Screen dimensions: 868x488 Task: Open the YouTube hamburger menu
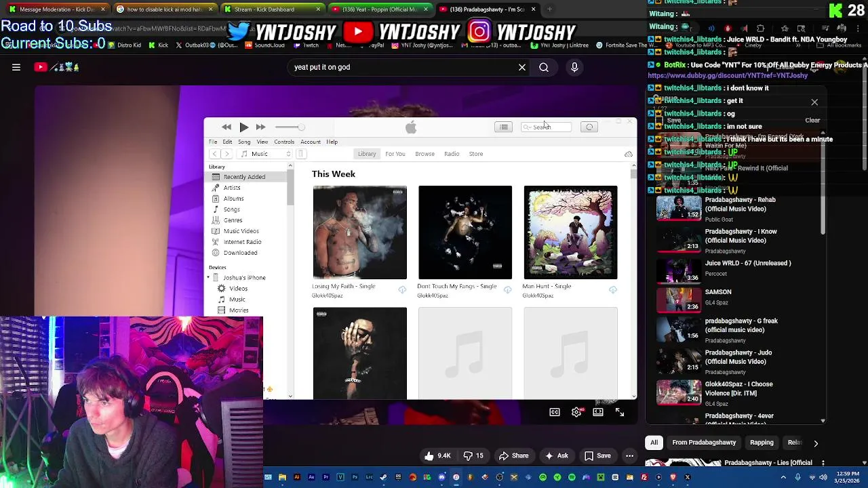[x=16, y=67]
